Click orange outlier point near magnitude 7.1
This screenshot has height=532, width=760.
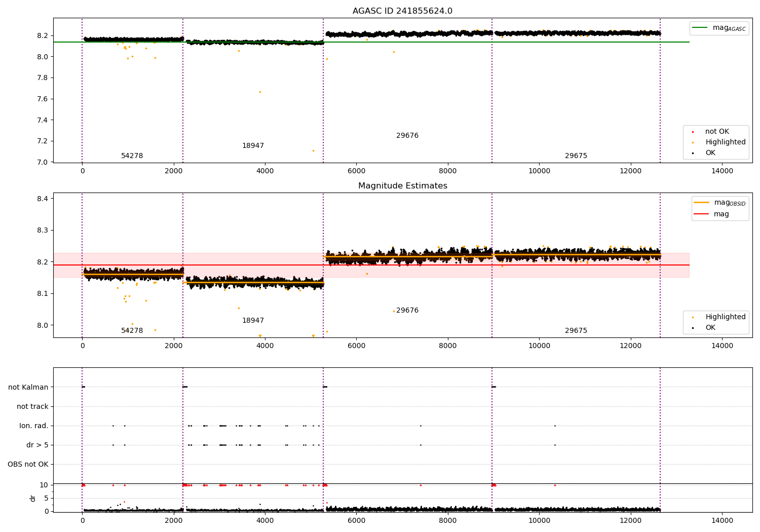[x=313, y=151]
